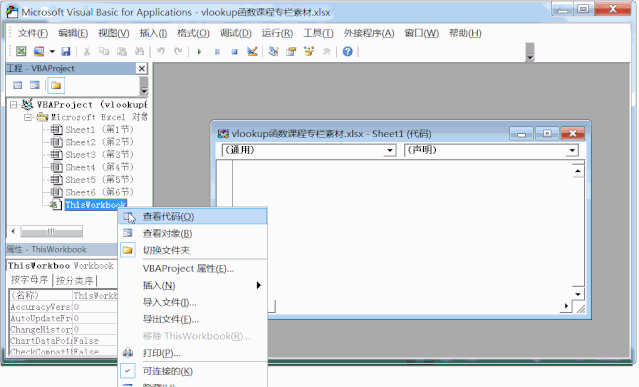
Task: Open the 窗口(W) menu
Action: point(421,33)
